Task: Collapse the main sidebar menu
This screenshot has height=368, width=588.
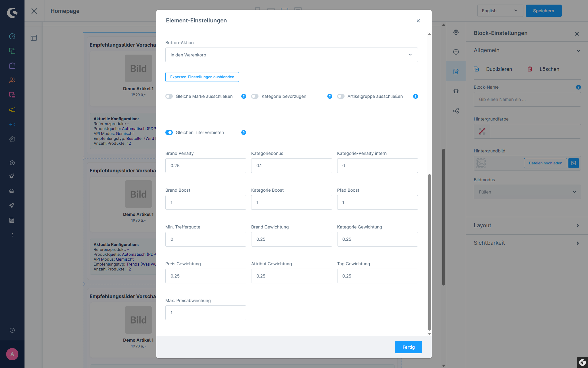Action: 12,330
